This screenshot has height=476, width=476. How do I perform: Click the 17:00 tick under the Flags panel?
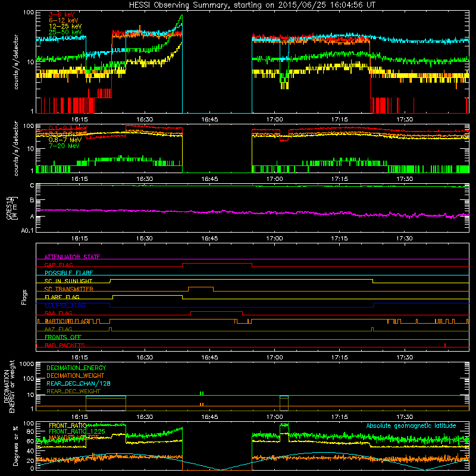click(x=274, y=358)
